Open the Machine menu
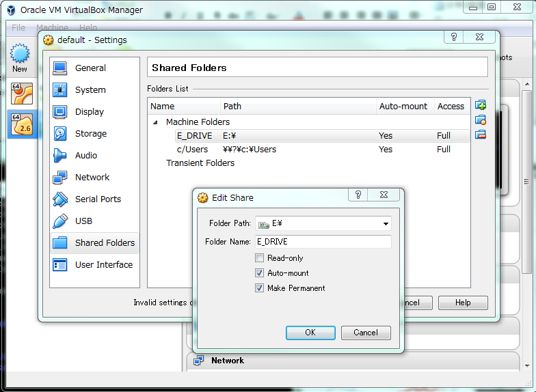Viewport: 536px width, 392px height. pos(52,27)
